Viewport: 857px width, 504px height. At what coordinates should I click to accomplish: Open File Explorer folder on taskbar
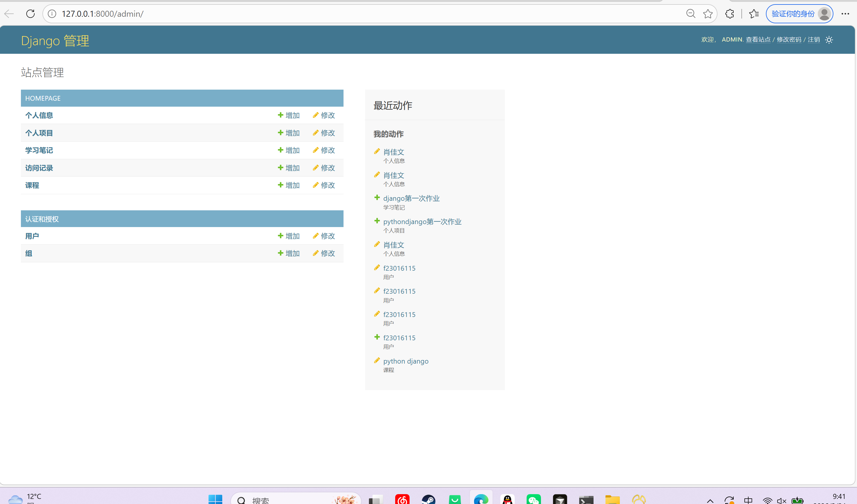tap(612, 499)
